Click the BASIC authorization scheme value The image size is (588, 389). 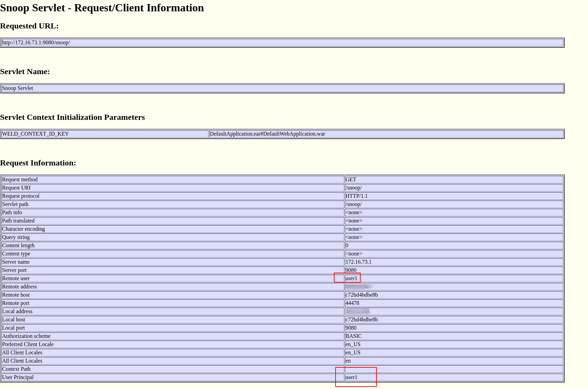coord(353,336)
